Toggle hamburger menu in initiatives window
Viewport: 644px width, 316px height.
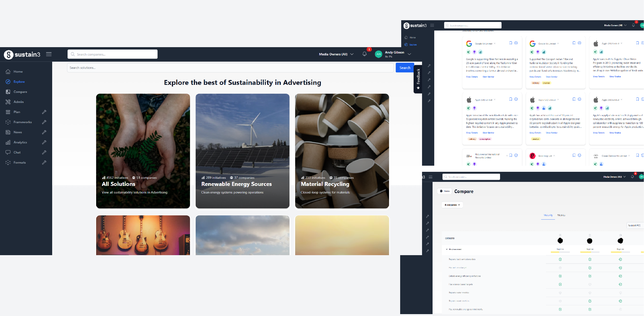point(432,25)
